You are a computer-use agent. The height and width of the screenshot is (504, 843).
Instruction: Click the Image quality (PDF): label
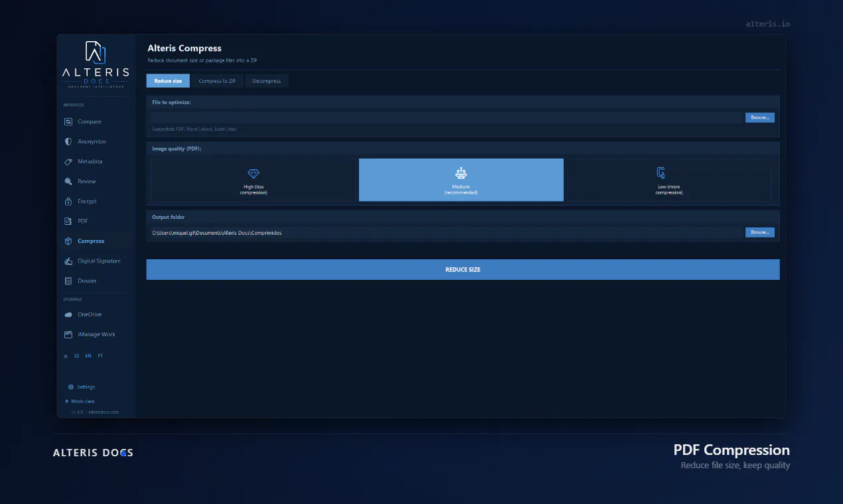point(177,149)
